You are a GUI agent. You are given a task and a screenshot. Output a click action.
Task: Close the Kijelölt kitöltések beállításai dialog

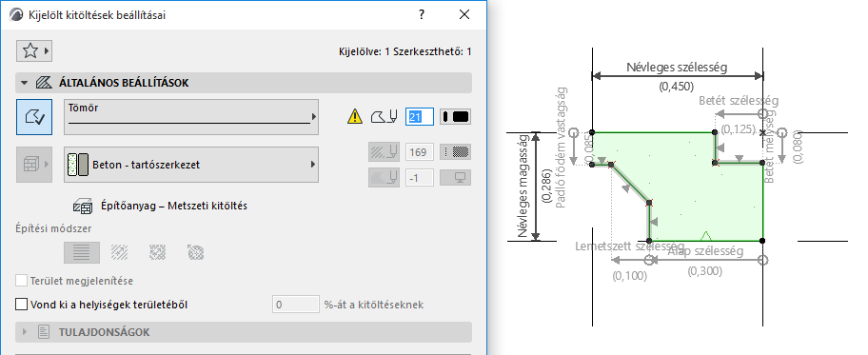(x=464, y=15)
